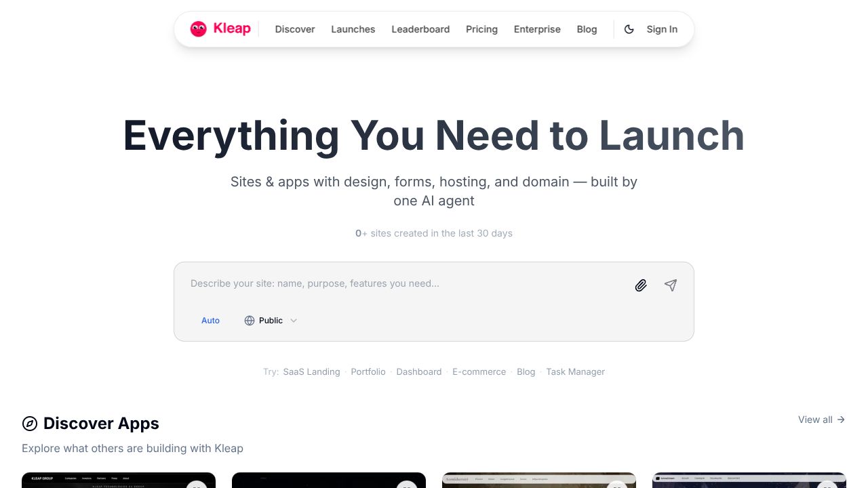Viewport: 868px width, 488px height.
Task: Try the E-commerce suggestion
Action: (x=479, y=371)
